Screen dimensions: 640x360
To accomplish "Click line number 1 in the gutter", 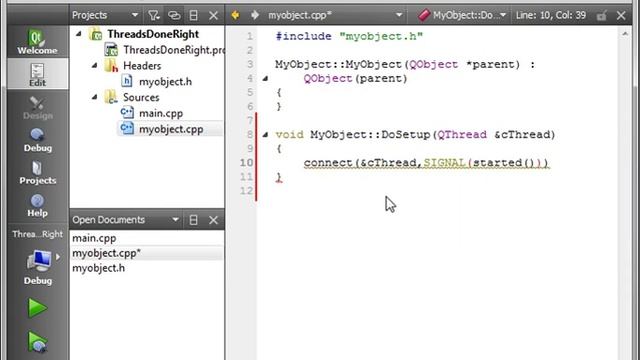I will pyautogui.click(x=250, y=36).
